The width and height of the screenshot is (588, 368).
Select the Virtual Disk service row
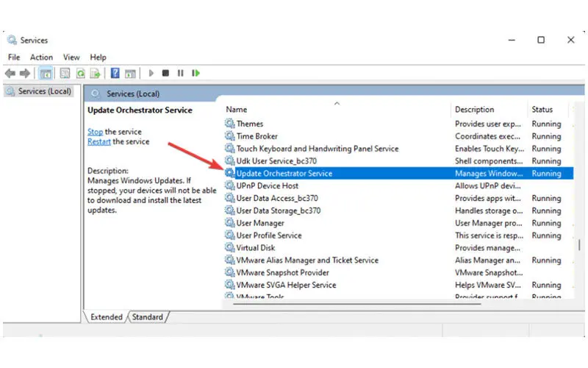[398, 247]
